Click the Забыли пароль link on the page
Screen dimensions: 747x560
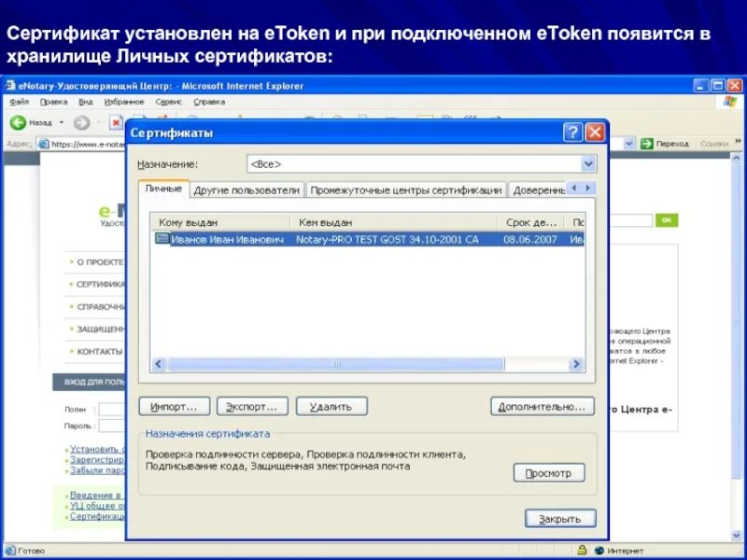(x=97, y=470)
